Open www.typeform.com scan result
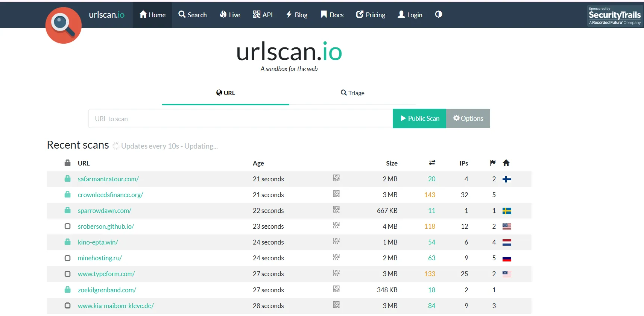The width and height of the screenshot is (644, 316). point(106,274)
